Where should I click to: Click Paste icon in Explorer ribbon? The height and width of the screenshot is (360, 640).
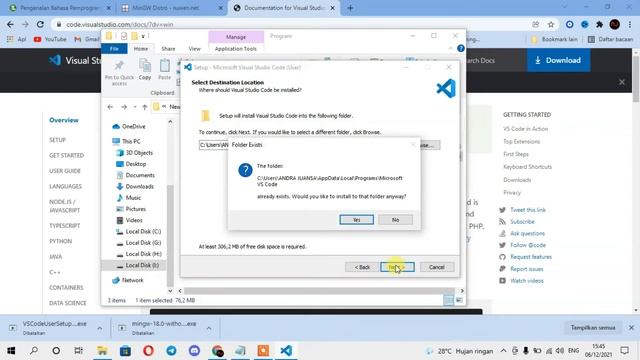(x=164, y=69)
